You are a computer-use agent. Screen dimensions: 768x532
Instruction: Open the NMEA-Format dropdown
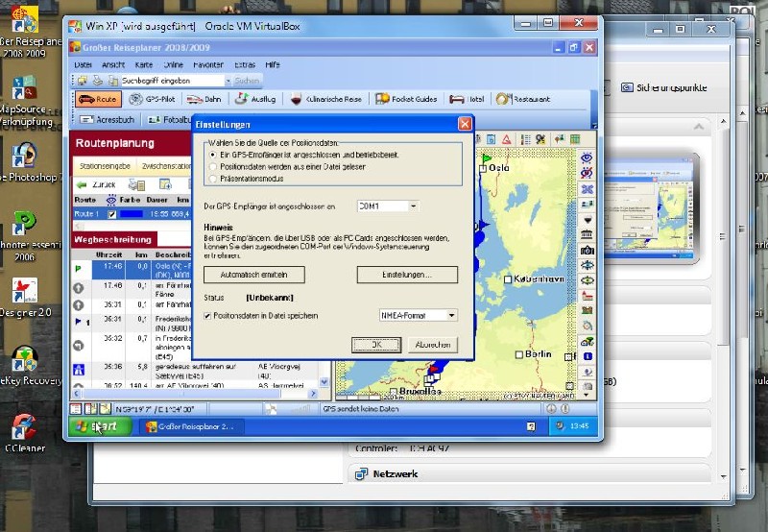click(x=451, y=315)
